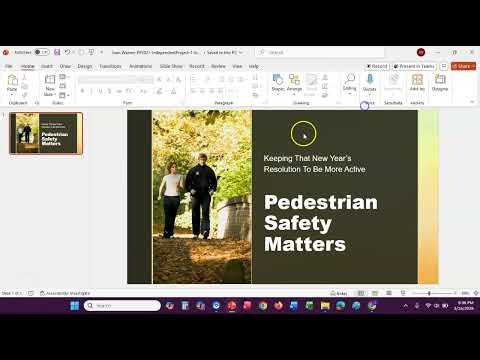Click the Increase Font Size icon
Screen dimensions: 480x360
point(159,79)
